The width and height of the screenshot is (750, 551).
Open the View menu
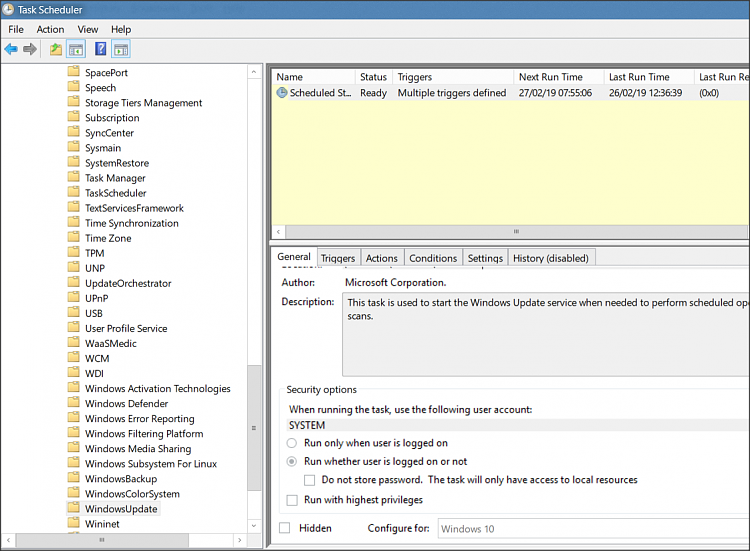88,29
